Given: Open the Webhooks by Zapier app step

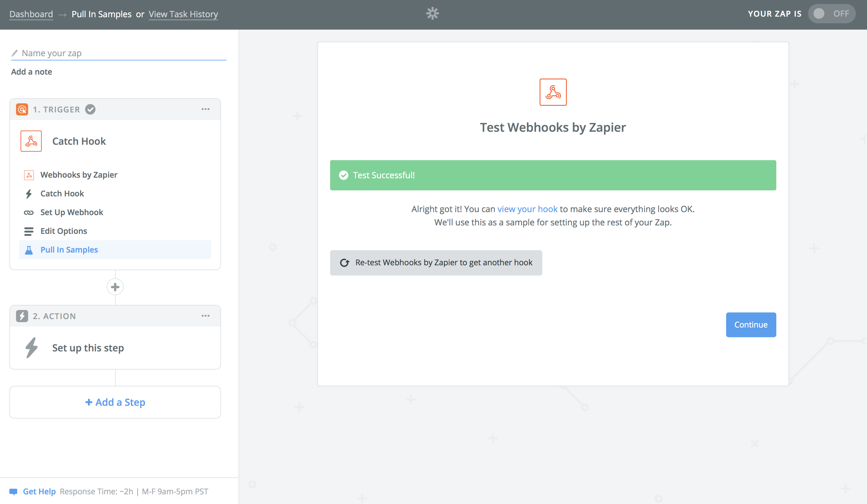Looking at the screenshot, I should pyautogui.click(x=79, y=175).
